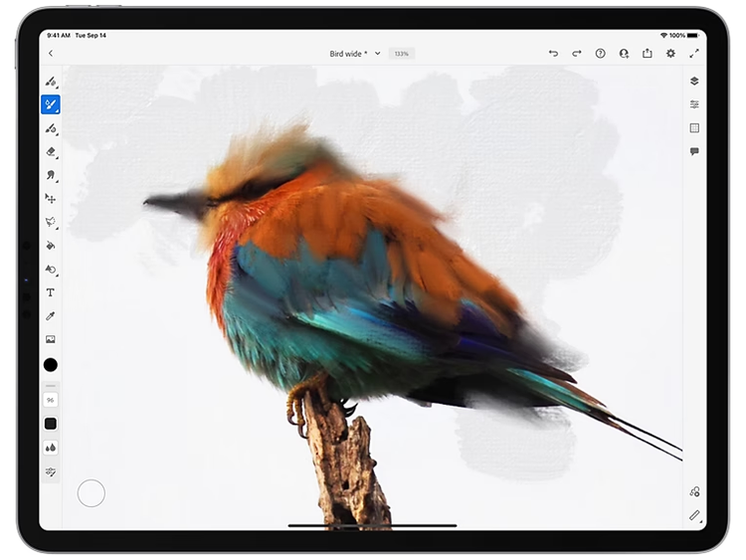
Task: Toggle the Ruler tool
Action: [694, 515]
